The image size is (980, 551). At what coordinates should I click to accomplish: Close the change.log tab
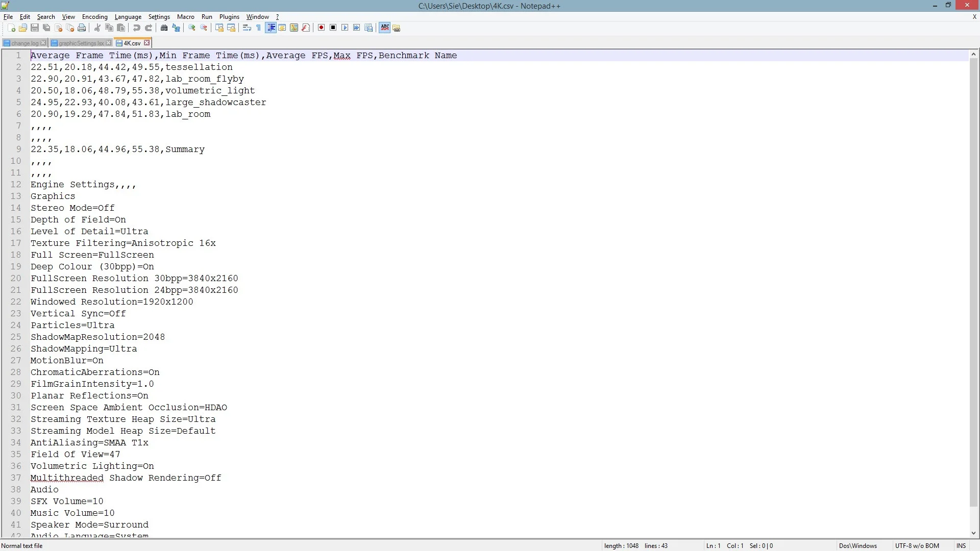43,43
